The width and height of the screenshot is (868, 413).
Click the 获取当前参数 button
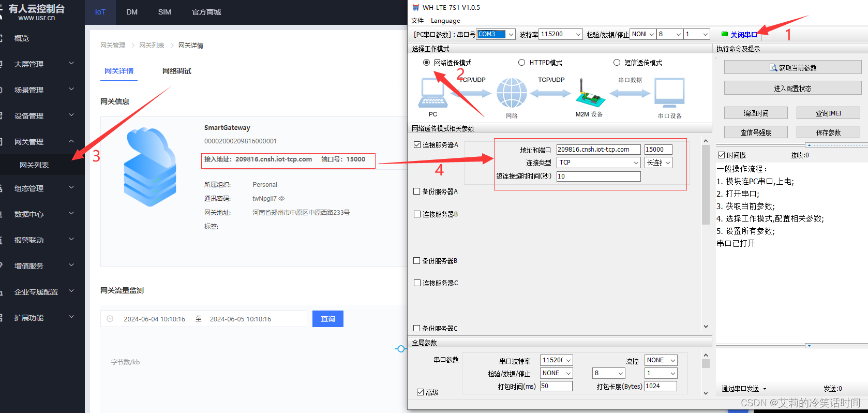click(792, 67)
